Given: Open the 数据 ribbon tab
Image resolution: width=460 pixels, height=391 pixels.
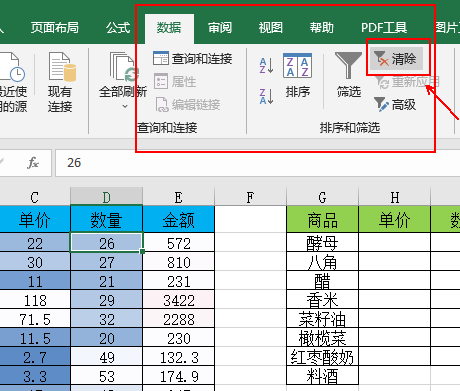Looking at the screenshot, I should 169,28.
